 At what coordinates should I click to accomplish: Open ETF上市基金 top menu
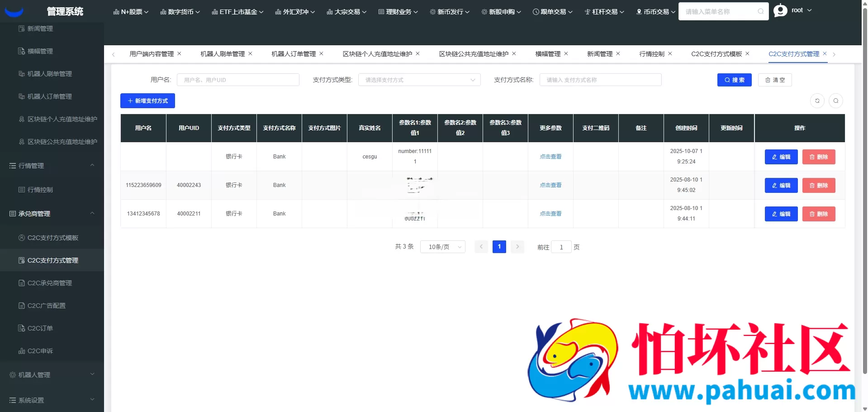coord(237,12)
